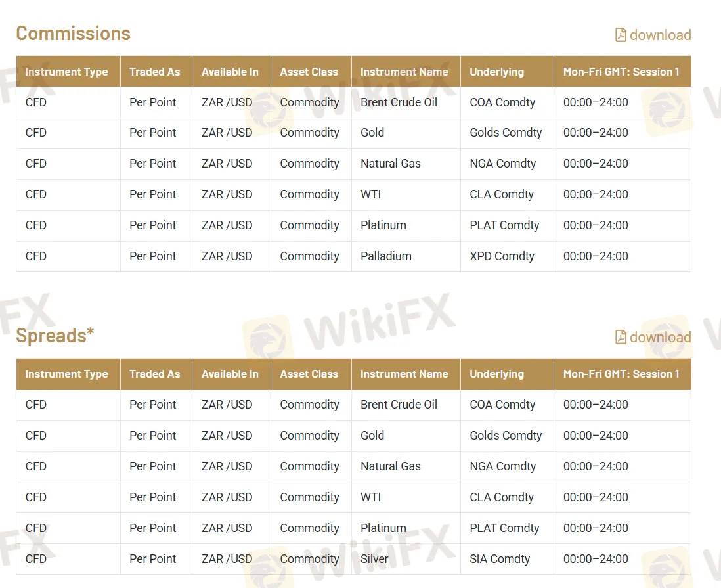Click Golds Comdty in the Commissions table
Image resolution: width=721 pixels, height=588 pixels.
click(506, 133)
